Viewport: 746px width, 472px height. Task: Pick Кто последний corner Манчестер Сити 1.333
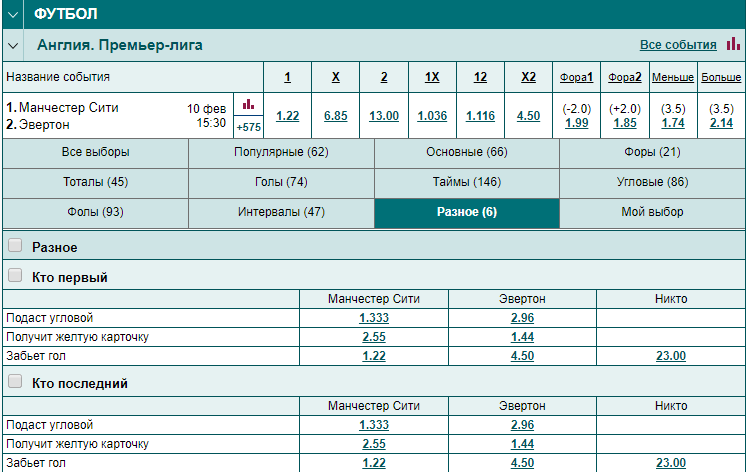[374, 425]
